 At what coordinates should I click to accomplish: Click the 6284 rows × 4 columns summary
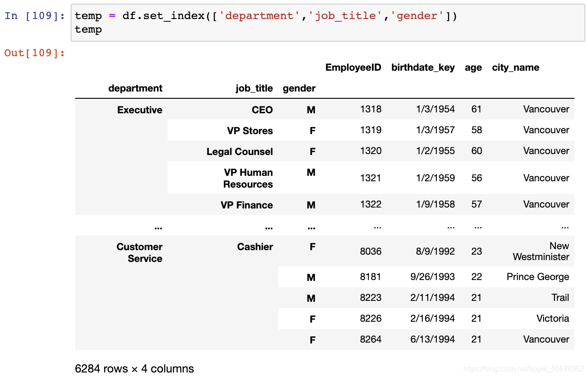(x=135, y=369)
